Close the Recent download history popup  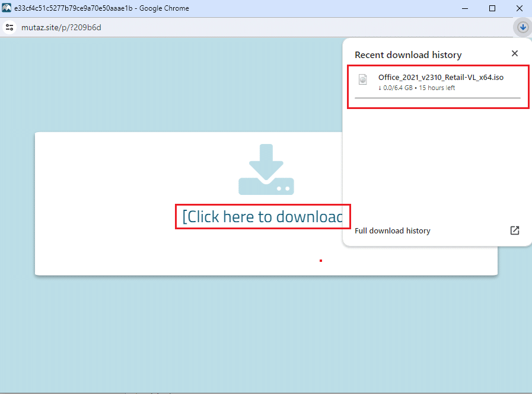[x=514, y=54]
